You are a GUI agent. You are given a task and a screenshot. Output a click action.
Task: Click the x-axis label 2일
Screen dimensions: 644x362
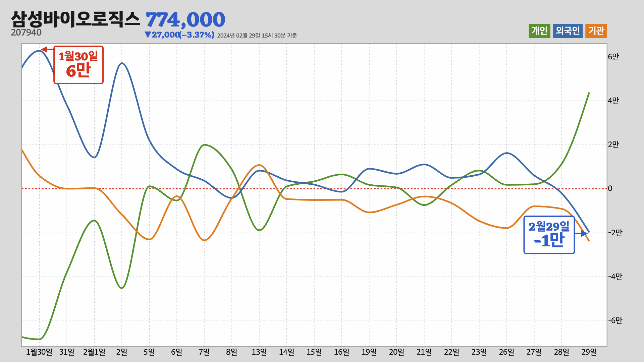[122, 352]
